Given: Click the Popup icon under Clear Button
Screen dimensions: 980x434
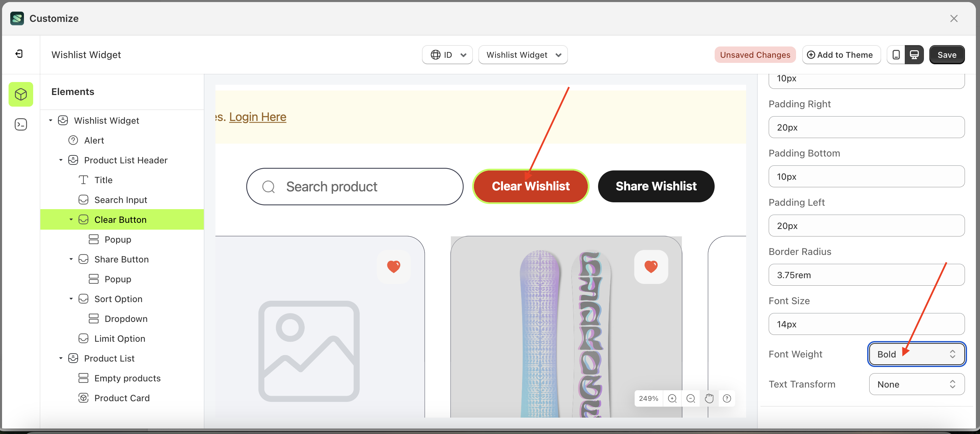Looking at the screenshot, I should [93, 239].
